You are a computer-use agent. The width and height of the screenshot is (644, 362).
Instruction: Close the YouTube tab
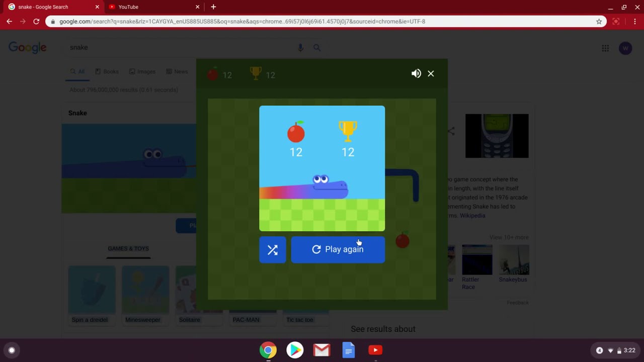coord(197,7)
